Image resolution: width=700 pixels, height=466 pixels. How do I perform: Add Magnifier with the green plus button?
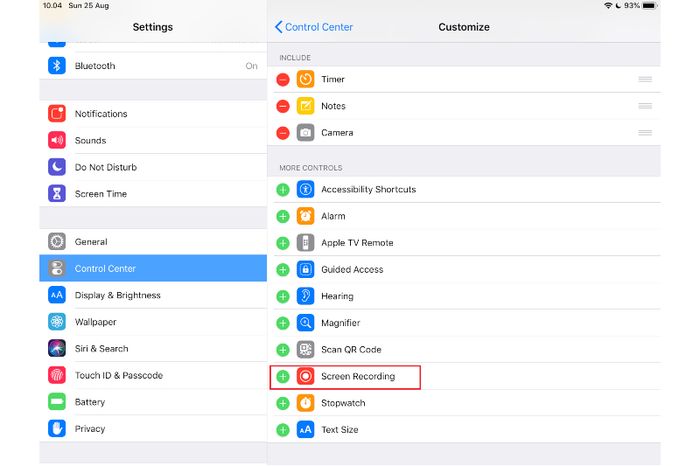pos(283,323)
